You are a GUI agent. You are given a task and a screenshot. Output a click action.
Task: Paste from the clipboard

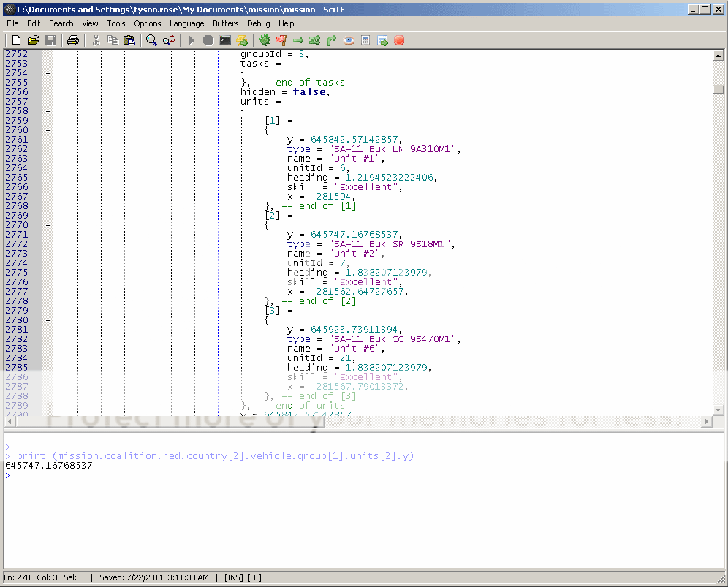point(129,40)
